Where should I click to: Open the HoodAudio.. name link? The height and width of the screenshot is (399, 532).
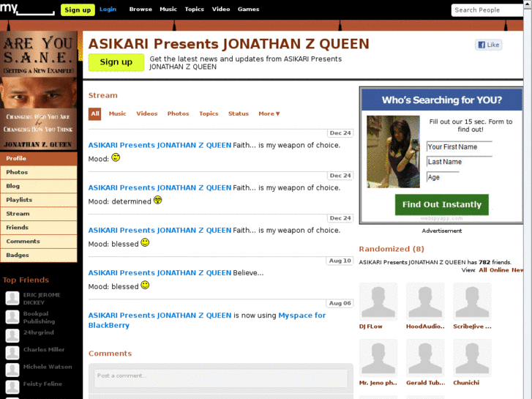click(425, 327)
